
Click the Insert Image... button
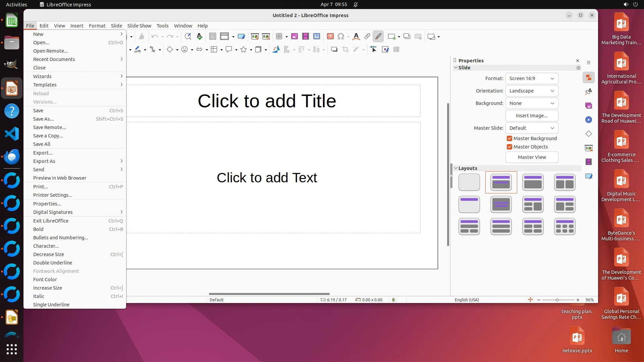531,116
